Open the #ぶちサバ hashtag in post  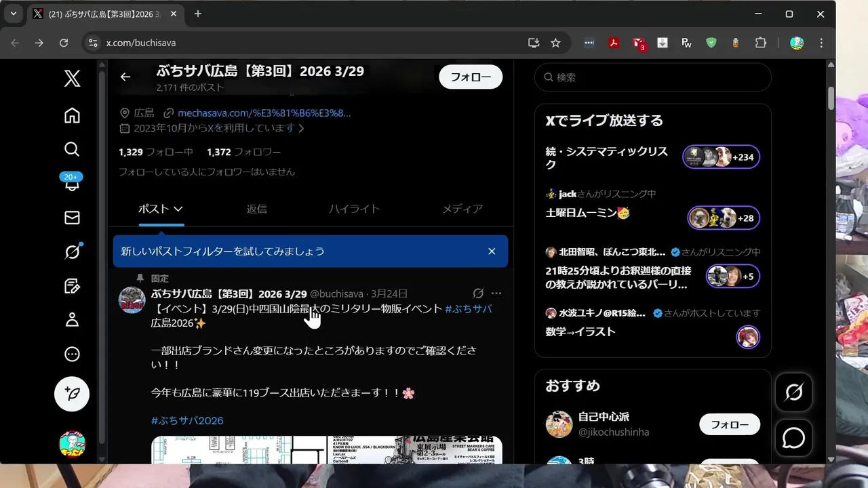[x=469, y=308]
